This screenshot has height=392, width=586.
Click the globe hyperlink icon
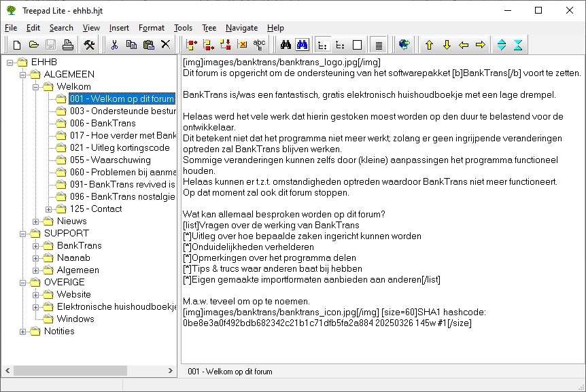point(404,45)
